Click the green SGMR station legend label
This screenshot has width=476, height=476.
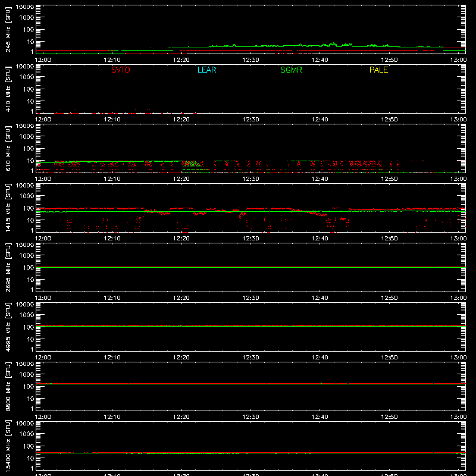pyautogui.click(x=291, y=70)
